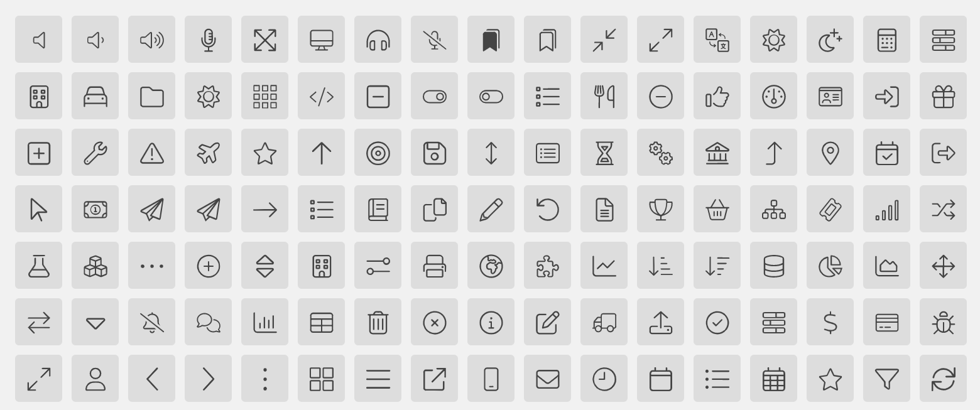Click the horizontal sliders adjustment icon
980x410 pixels.
coord(378,266)
